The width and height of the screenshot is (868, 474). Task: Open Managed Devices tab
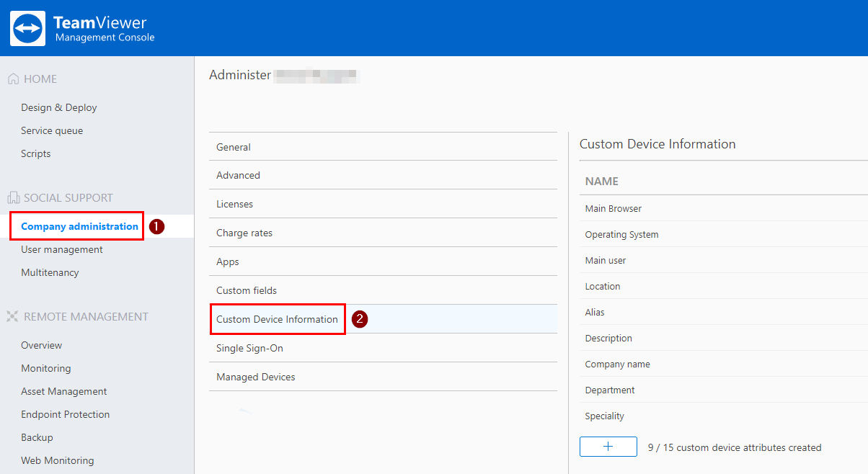pyautogui.click(x=383, y=377)
